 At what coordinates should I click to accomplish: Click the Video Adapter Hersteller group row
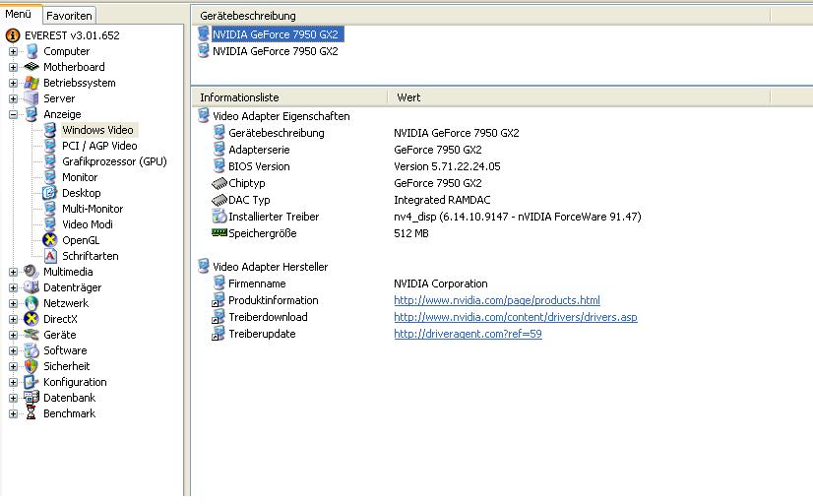pos(270,267)
